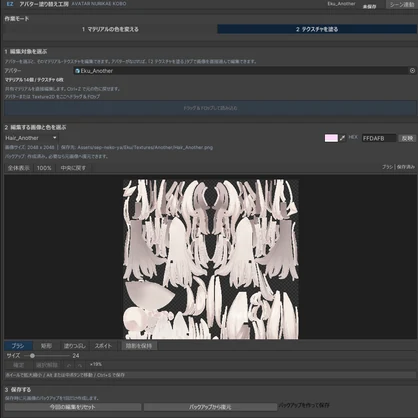Open the object picker circle in the avatar field
This screenshot has height=418, width=418.
(412, 71)
